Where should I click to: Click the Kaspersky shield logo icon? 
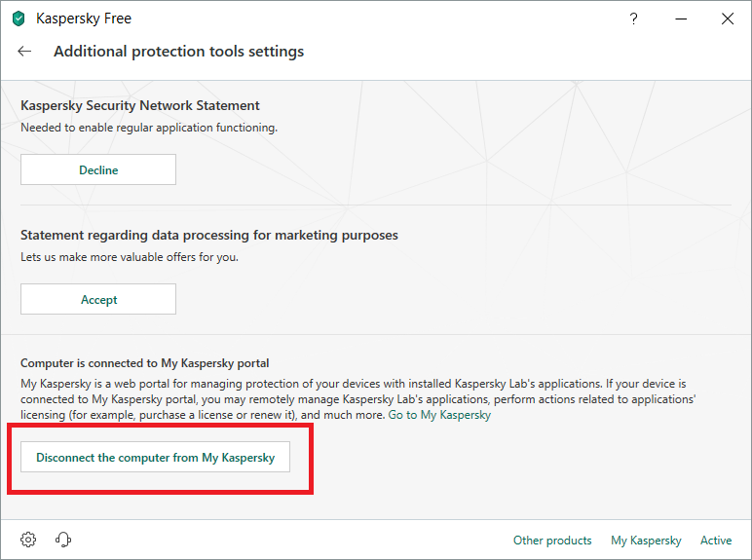point(19,19)
